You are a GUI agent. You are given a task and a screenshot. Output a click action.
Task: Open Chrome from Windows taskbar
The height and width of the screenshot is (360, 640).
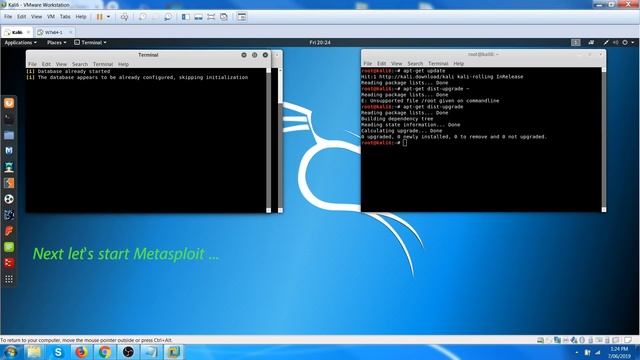pyautogui.click(x=105, y=352)
